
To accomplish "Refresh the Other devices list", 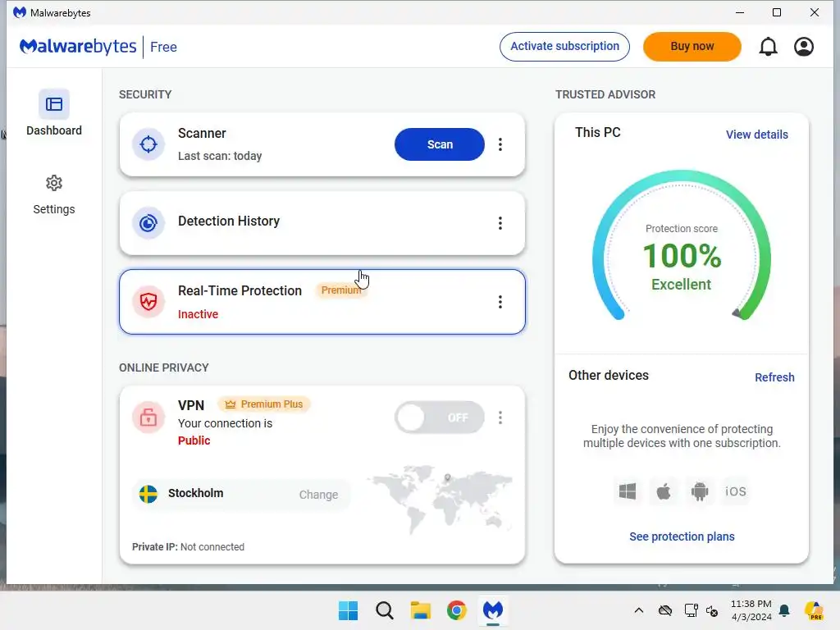I will [774, 377].
